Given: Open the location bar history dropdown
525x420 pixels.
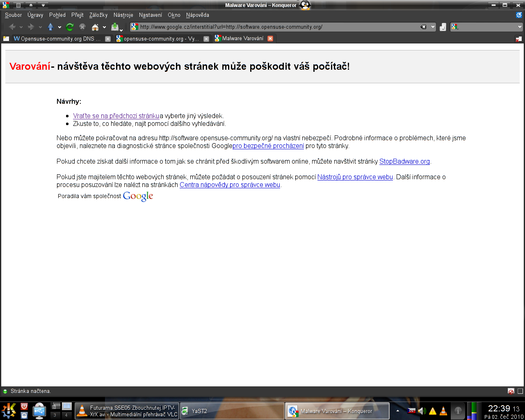Looking at the screenshot, I should coord(433,27).
